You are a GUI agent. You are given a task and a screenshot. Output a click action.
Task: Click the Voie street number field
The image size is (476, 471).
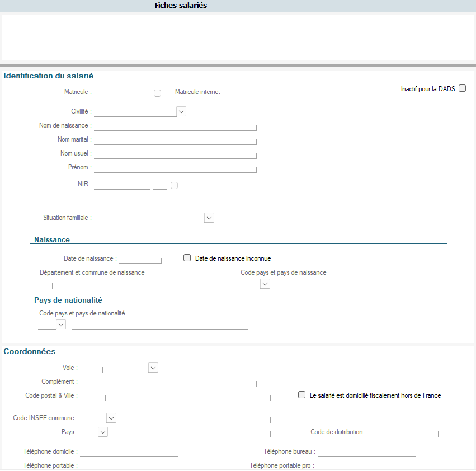click(x=91, y=369)
